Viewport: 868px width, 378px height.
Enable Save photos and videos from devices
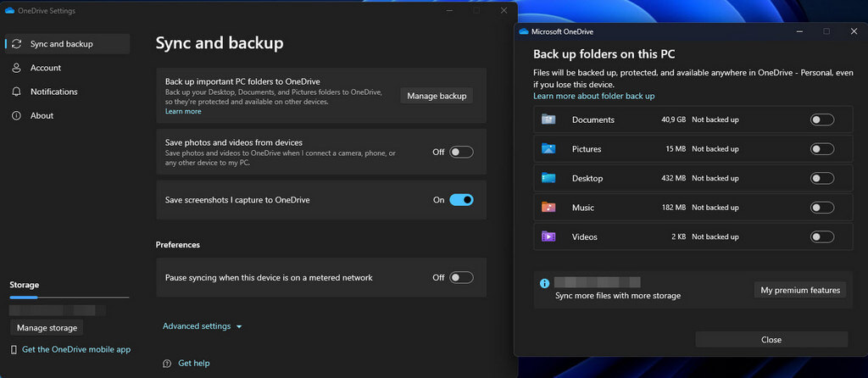(461, 153)
